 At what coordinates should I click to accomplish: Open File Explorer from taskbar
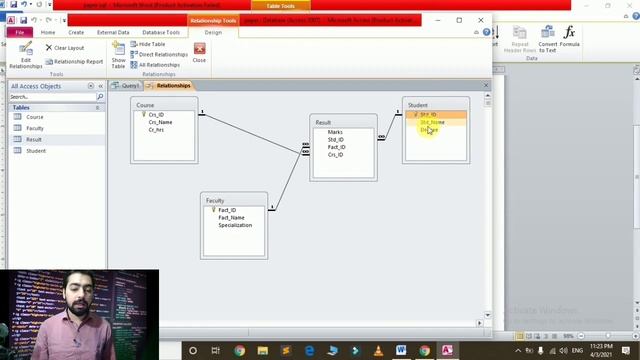(262, 351)
